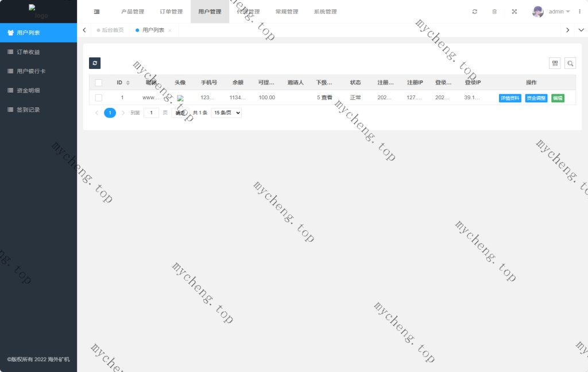Viewport: 588px width, 372px height.
Task: Sort table by the ID column arrows
Action: (128, 83)
